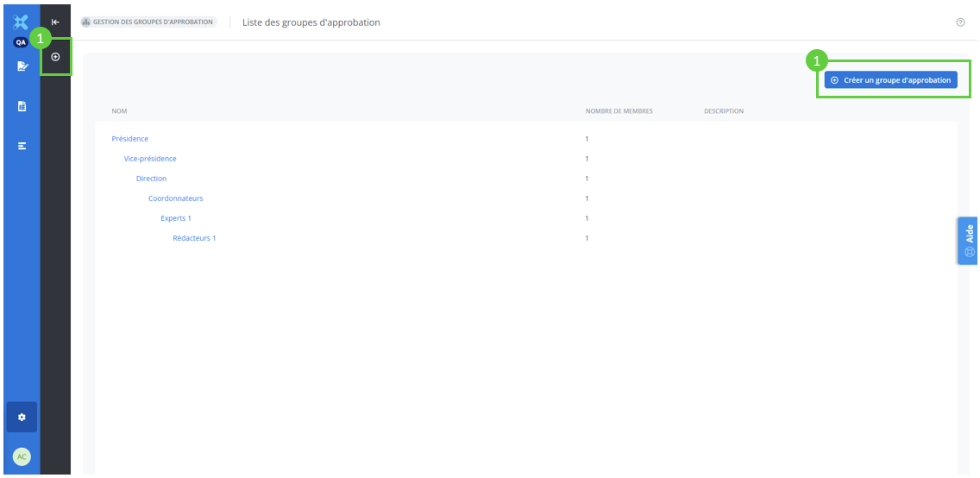Click the plus circle icon in dark panel
Screen dimensions: 980x478
[x=55, y=57]
